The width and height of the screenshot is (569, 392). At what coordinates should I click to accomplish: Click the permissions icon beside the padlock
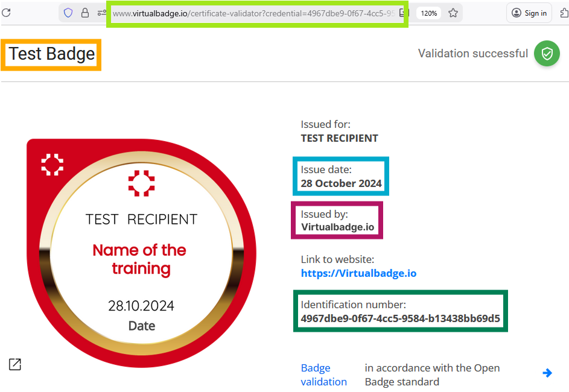click(x=101, y=13)
